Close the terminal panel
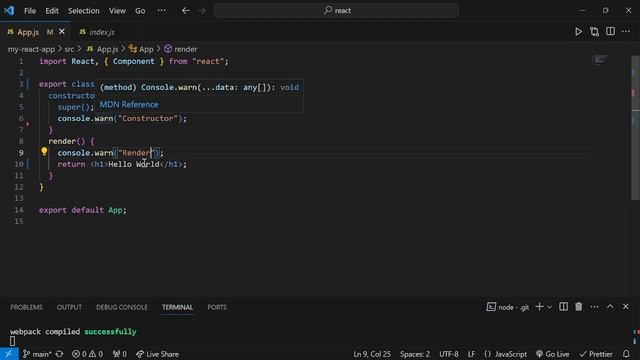Viewport: 640px width, 360px height. click(626, 307)
